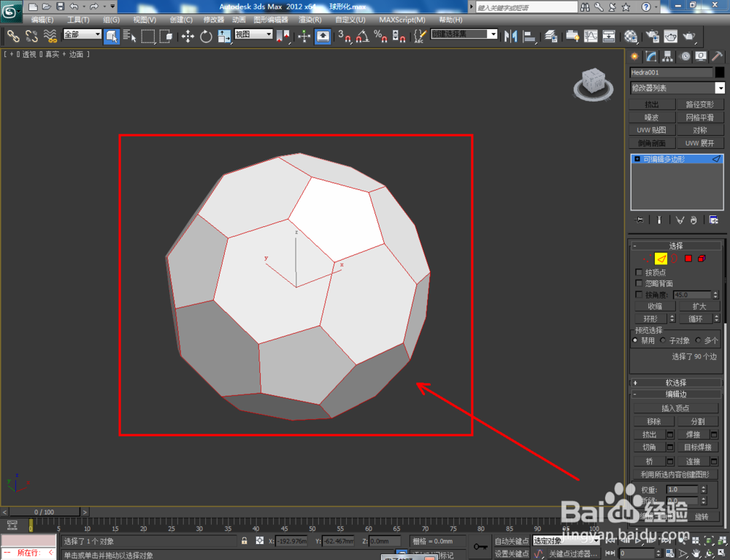Toggle Angle Snap icon
730x560 pixels.
coord(363,36)
